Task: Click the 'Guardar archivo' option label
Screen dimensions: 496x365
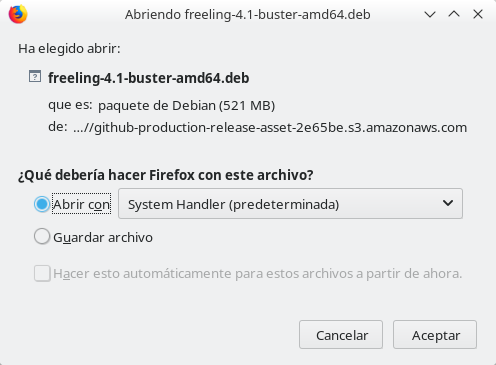Action: click(x=103, y=237)
